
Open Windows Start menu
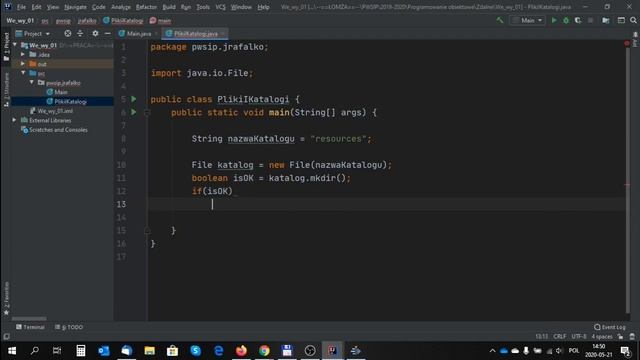(12, 351)
